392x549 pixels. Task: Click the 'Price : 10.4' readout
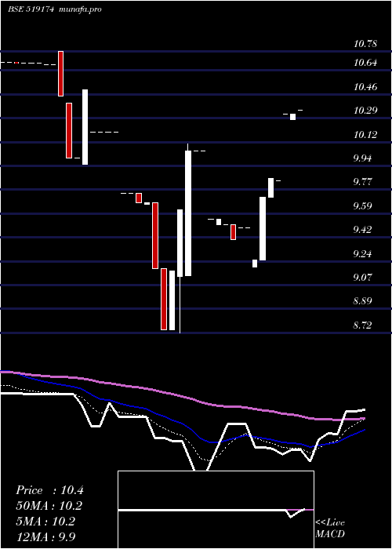[49, 490]
